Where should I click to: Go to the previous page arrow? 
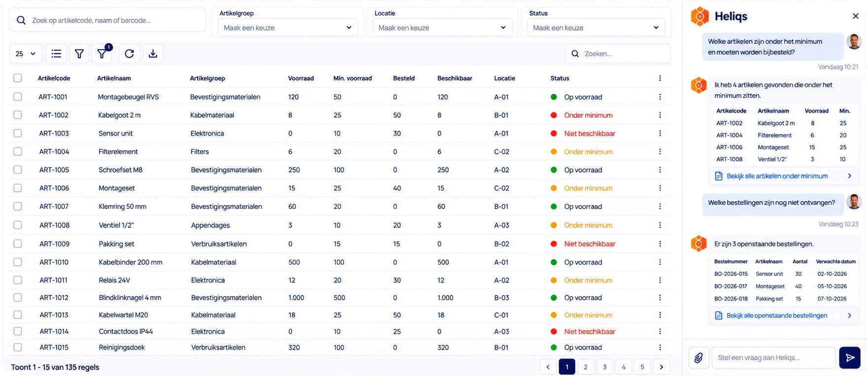pos(548,367)
